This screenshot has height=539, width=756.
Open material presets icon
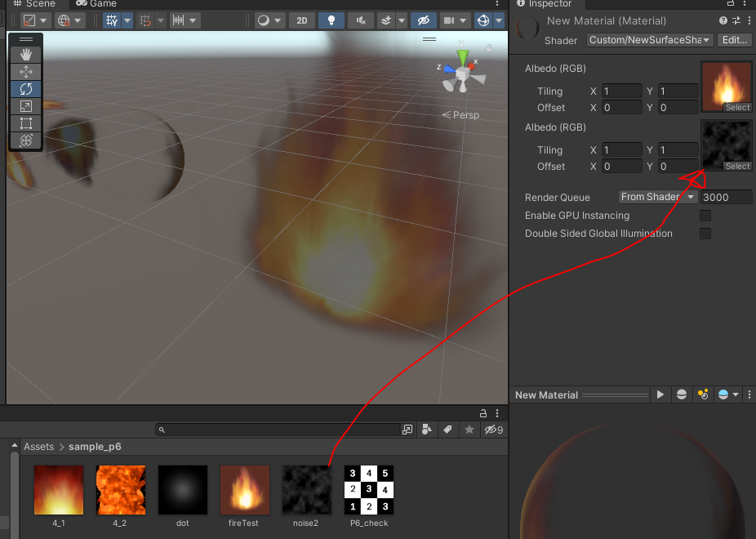[x=736, y=20]
